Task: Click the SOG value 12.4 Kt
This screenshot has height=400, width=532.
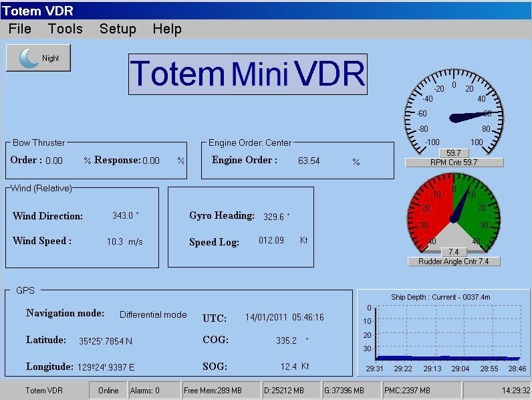Action: pyautogui.click(x=295, y=367)
